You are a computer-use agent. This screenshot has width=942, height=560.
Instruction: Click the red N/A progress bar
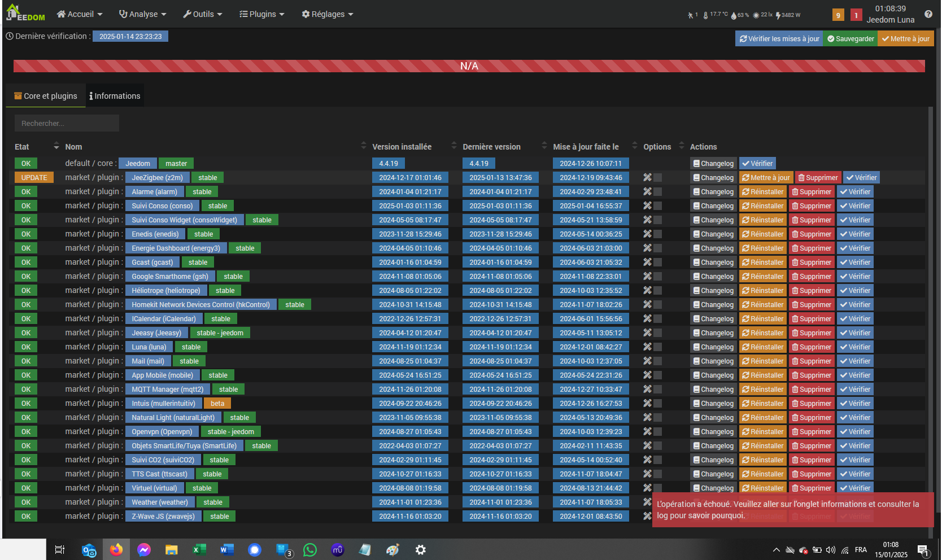(x=469, y=66)
